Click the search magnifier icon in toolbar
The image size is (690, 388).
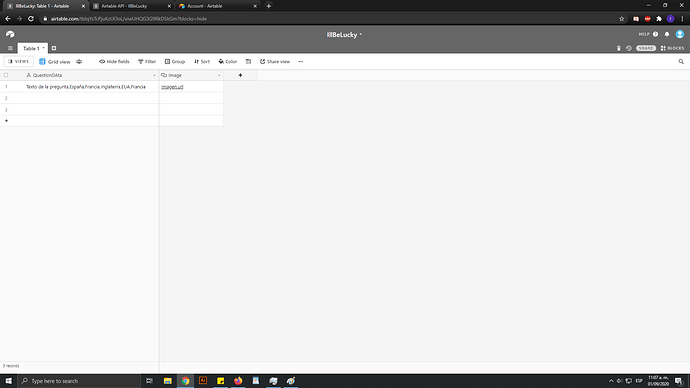tap(681, 62)
